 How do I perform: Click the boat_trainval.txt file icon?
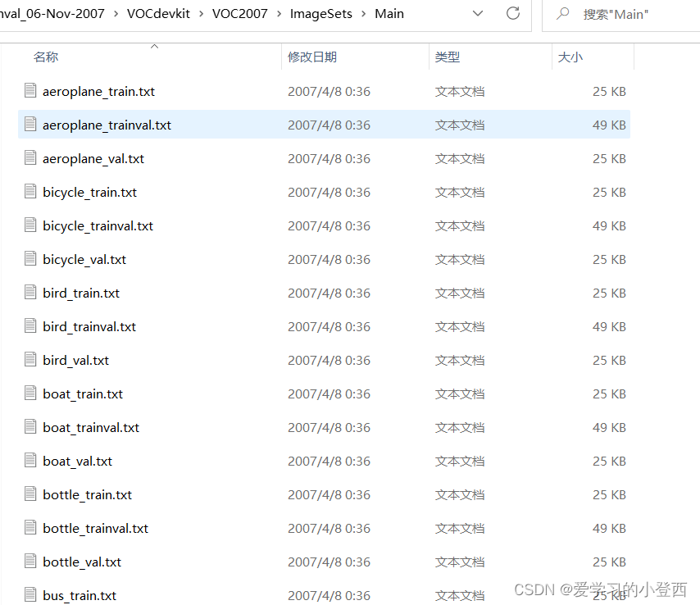30,426
